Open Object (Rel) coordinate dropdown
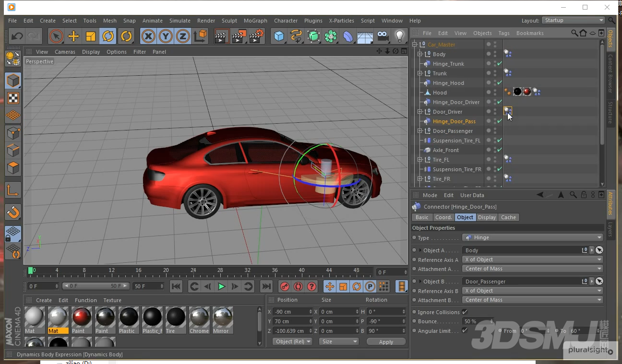 point(293,341)
